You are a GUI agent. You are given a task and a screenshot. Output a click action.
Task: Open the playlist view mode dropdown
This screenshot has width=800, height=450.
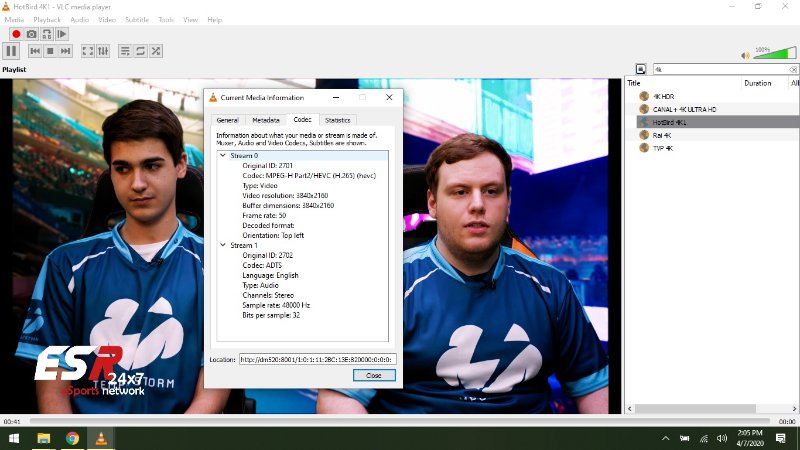[x=641, y=69]
